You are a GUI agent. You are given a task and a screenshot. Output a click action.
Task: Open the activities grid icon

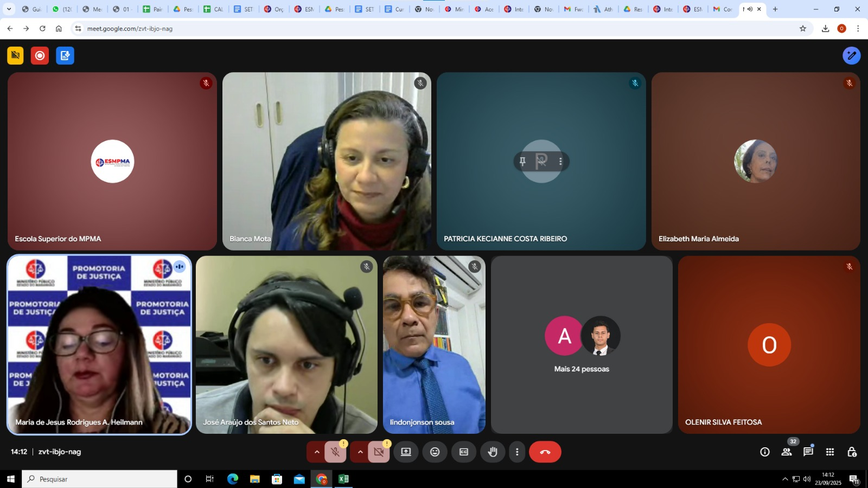830,452
